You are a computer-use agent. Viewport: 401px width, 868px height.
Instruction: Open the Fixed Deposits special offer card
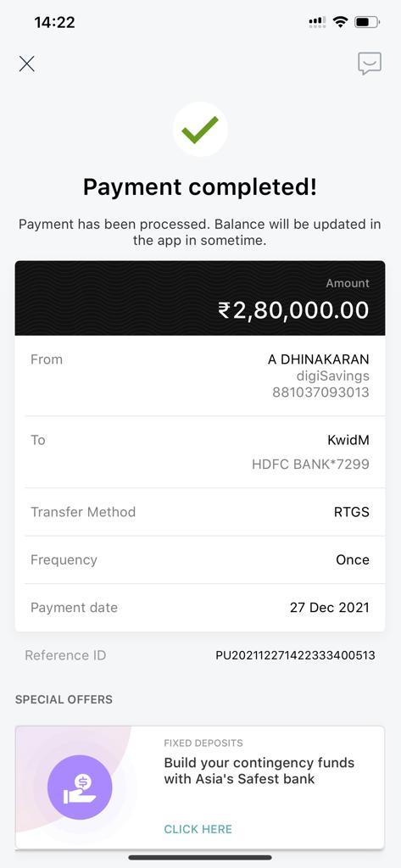200,787
